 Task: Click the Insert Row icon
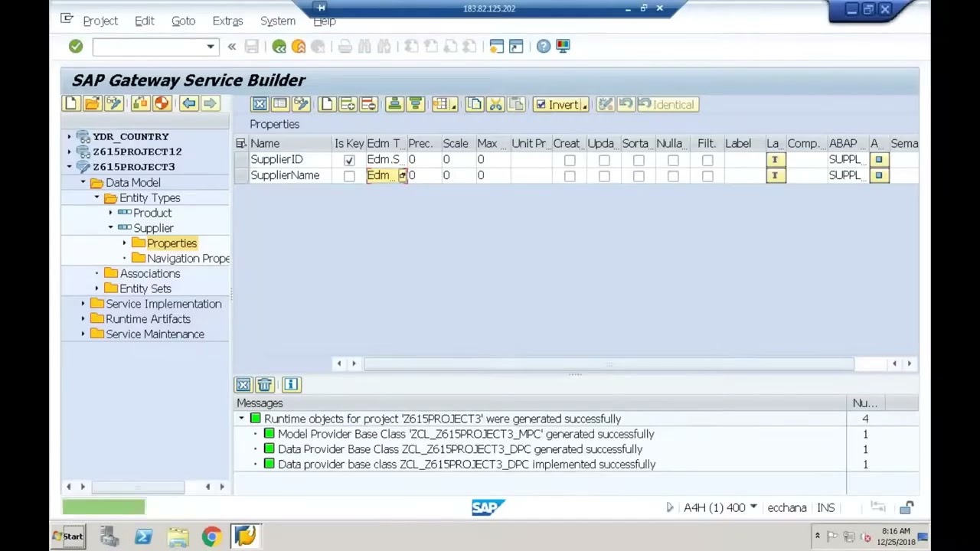tap(348, 105)
